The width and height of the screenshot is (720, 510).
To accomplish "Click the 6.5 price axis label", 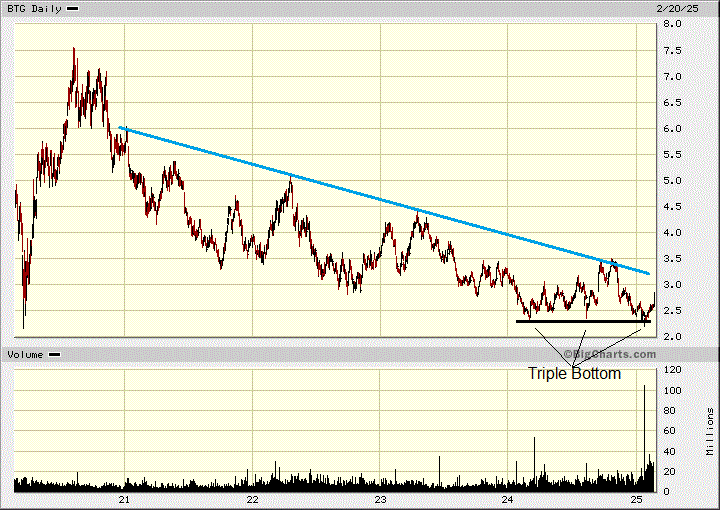I will (673, 102).
